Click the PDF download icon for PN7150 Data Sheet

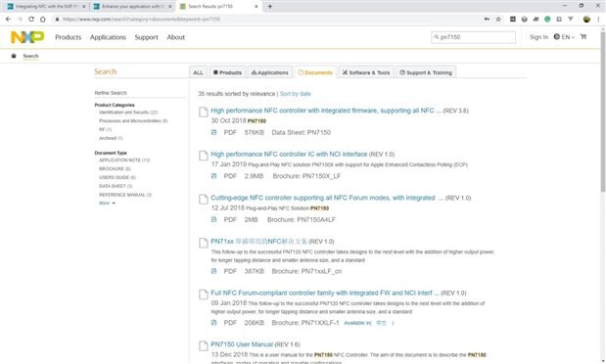[213, 132]
